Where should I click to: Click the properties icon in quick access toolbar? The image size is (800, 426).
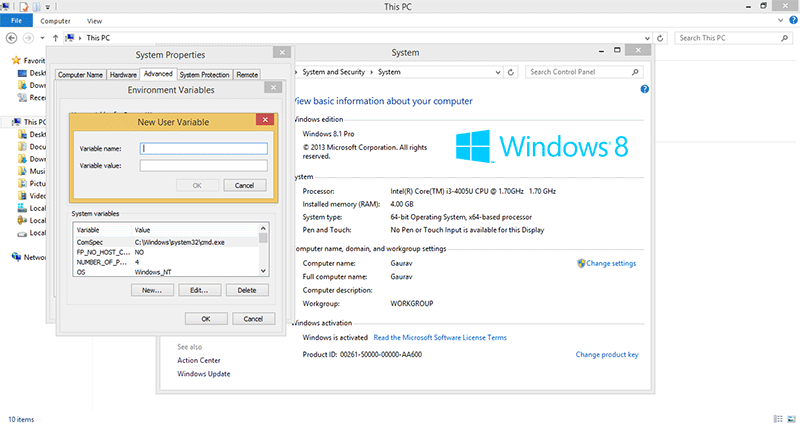[x=24, y=7]
